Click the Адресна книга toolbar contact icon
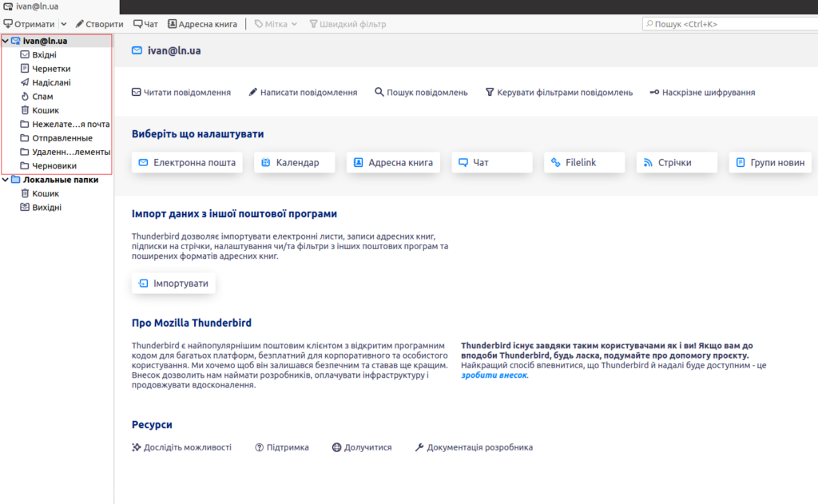Image resolution: width=818 pixels, height=504 pixels. click(x=173, y=24)
